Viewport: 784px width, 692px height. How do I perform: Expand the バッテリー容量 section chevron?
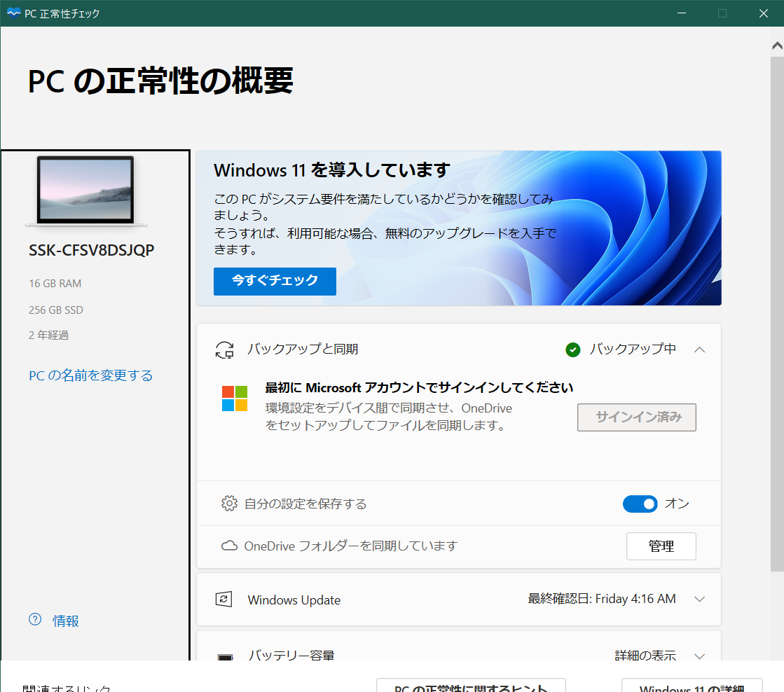[x=699, y=656]
